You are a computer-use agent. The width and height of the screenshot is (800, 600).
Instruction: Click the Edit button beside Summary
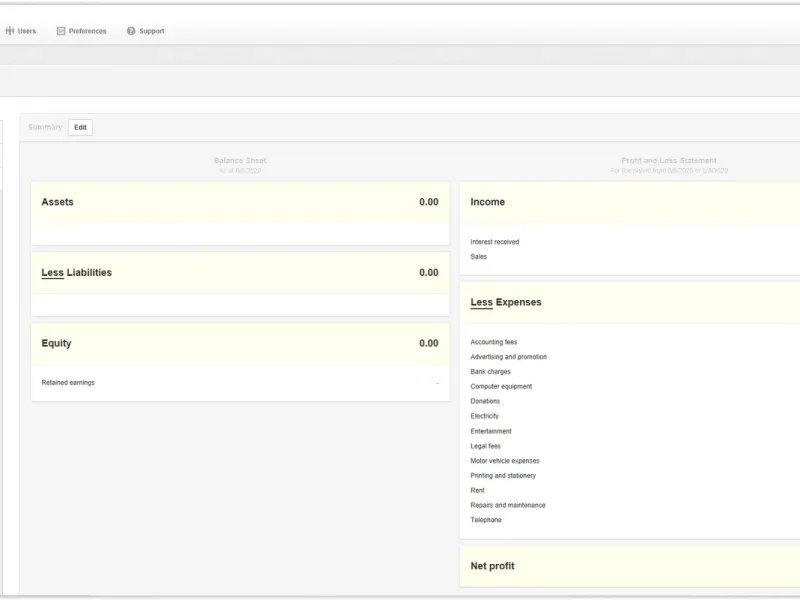[x=80, y=127]
